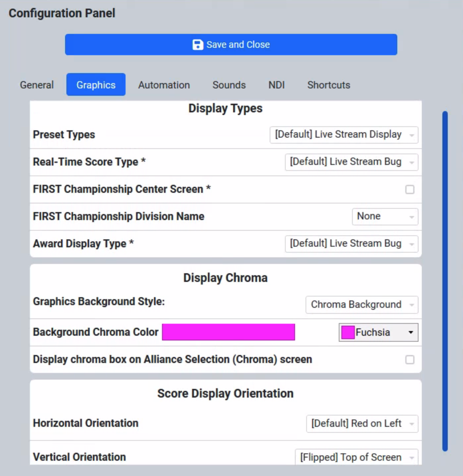Screen dimensions: 463x476
Task: Select the Graphics tab
Action: (x=96, y=85)
